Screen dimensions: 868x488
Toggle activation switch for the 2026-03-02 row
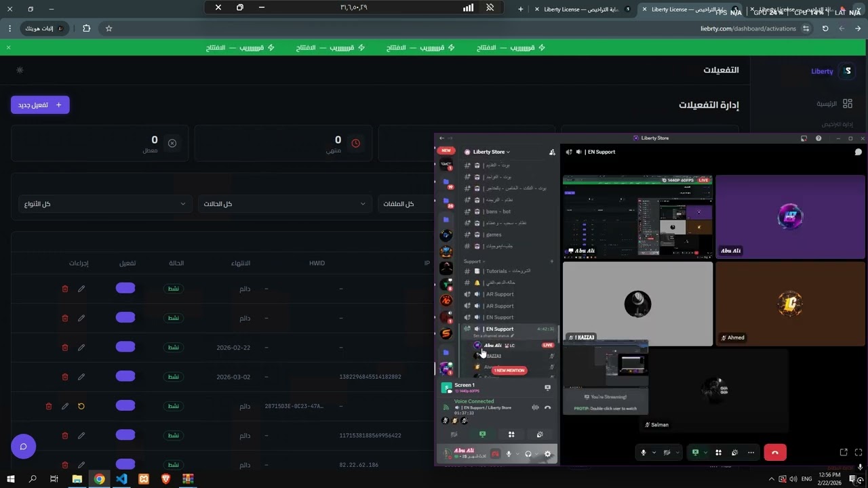pos(125,376)
